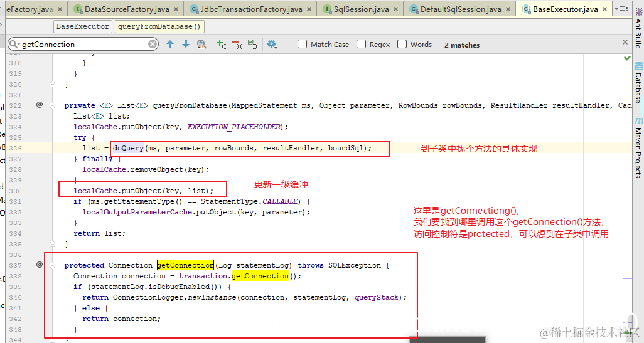
Task: Close the BaseExecutor.java tab
Action: pos(604,9)
